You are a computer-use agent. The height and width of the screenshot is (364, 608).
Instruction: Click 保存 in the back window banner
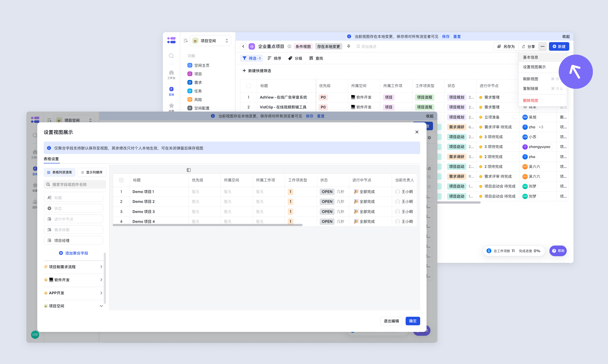(x=446, y=37)
